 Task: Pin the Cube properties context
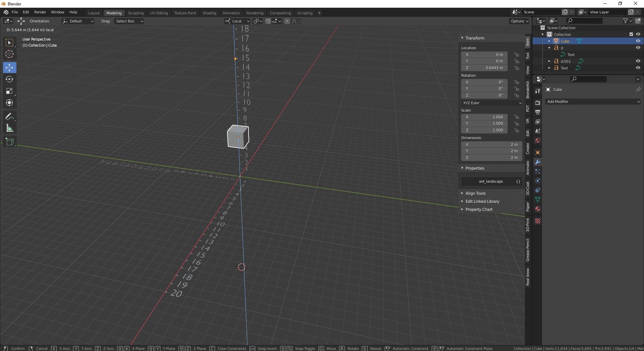coord(638,90)
